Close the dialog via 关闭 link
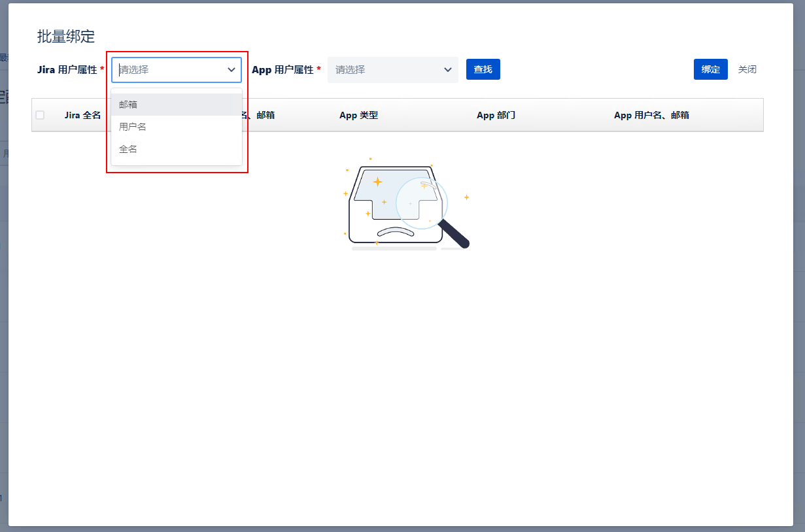This screenshot has height=532, width=805. tap(747, 69)
